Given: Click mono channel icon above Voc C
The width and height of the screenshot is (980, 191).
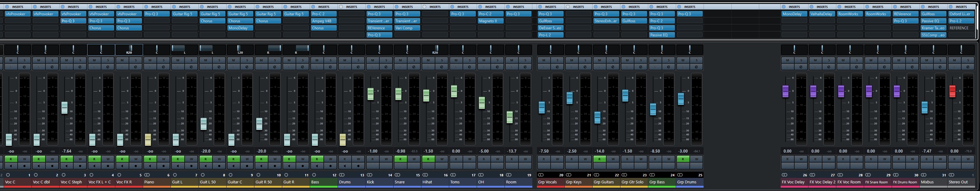Looking at the screenshot, I should click(x=8, y=175).
